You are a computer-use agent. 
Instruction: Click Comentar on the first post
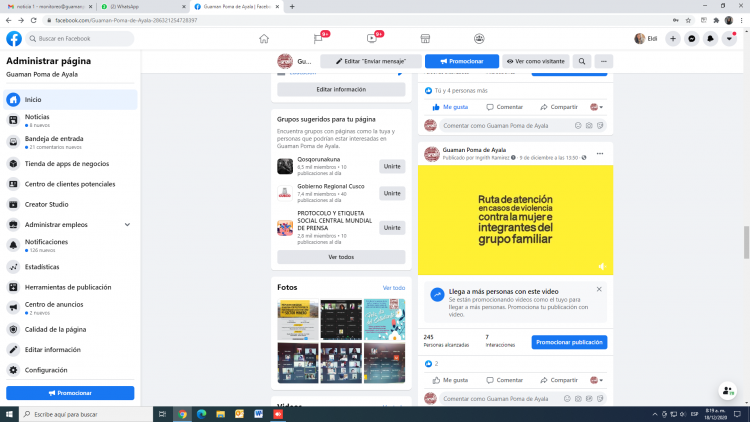click(505, 107)
